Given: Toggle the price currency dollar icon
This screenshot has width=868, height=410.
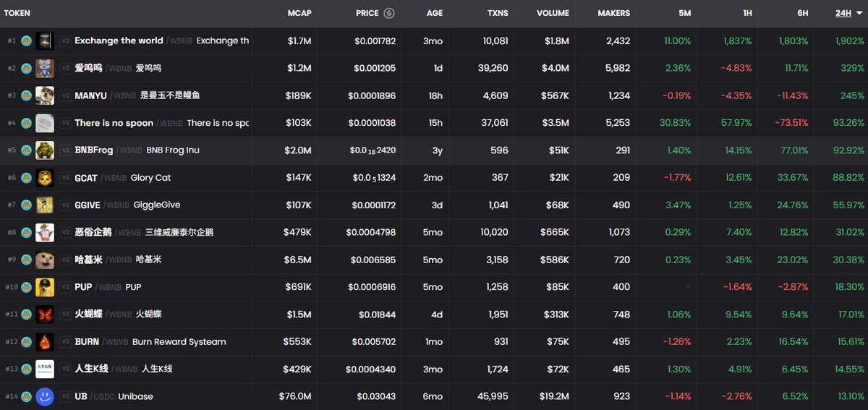Looking at the screenshot, I should (389, 13).
